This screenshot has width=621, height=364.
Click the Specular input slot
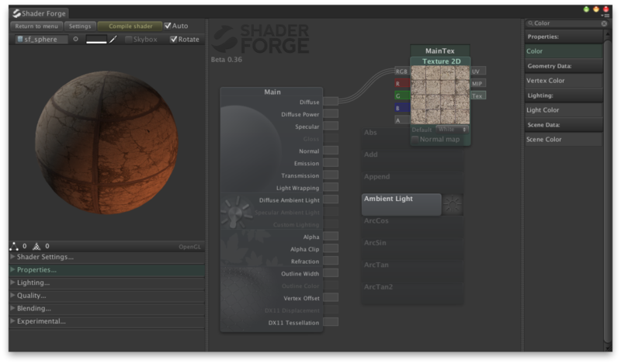tap(331, 127)
